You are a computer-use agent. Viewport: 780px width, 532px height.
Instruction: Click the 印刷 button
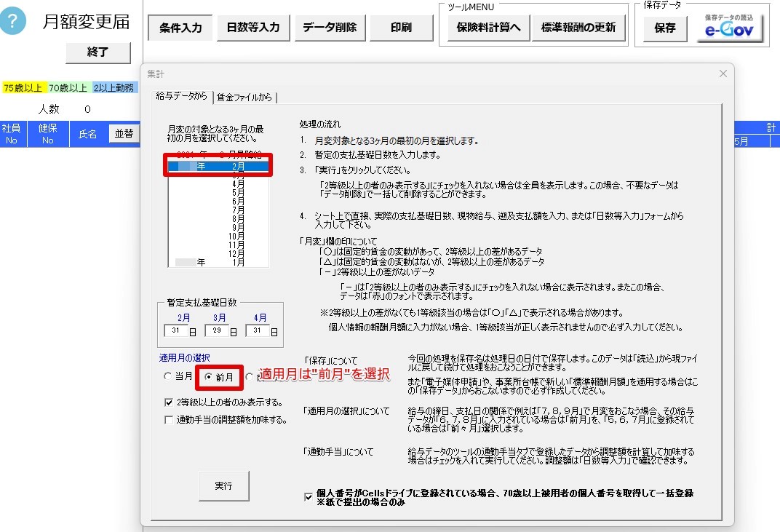pyautogui.click(x=401, y=28)
